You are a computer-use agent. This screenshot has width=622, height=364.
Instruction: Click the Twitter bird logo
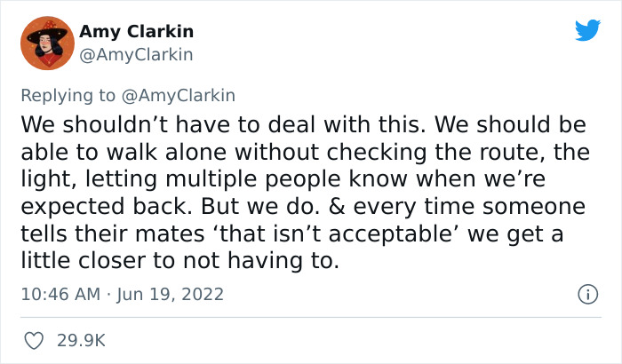tap(587, 30)
